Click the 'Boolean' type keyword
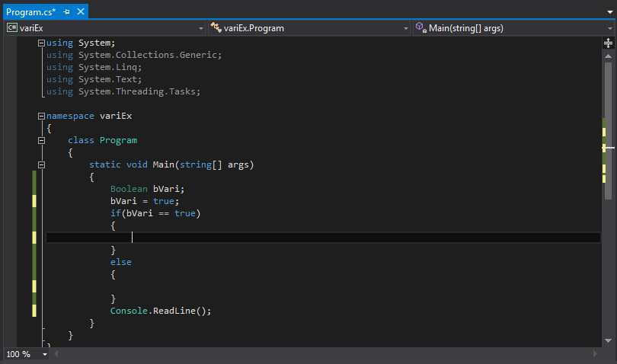Image resolution: width=617 pixels, height=364 pixels. click(129, 189)
